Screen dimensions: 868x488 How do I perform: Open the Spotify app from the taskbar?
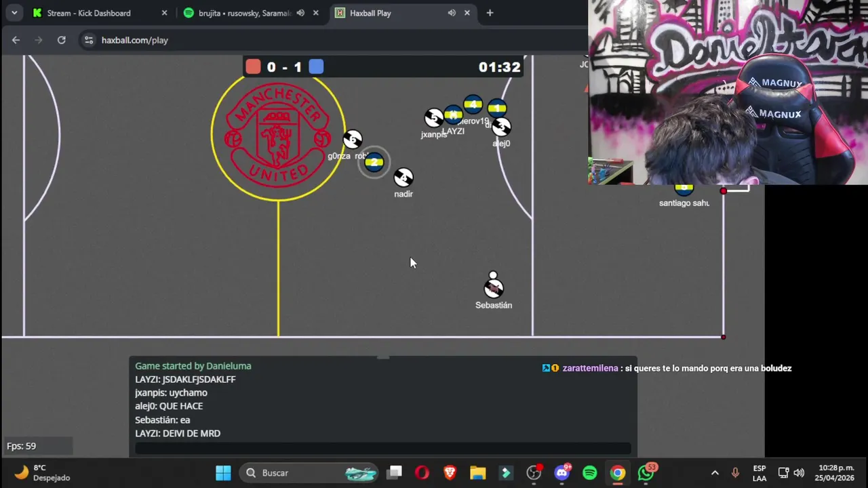(x=590, y=473)
